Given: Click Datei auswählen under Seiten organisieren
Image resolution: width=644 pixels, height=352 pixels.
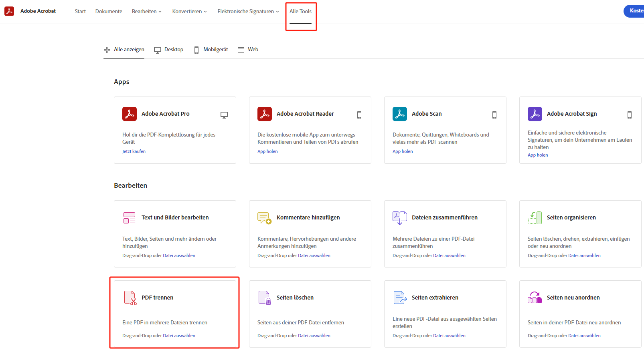Looking at the screenshot, I should point(584,255).
